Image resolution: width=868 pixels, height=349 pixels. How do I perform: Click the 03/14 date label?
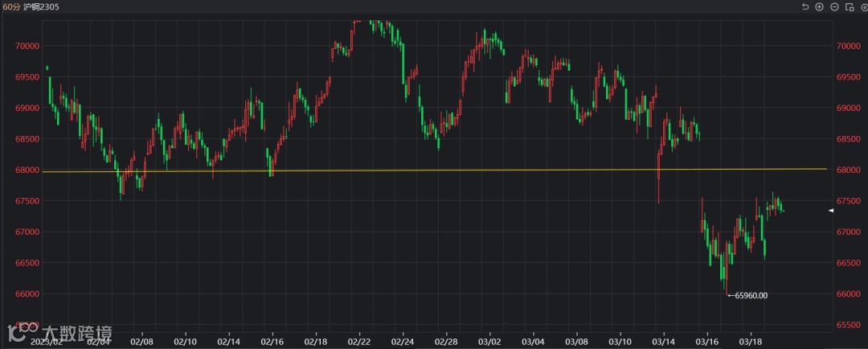tap(663, 342)
